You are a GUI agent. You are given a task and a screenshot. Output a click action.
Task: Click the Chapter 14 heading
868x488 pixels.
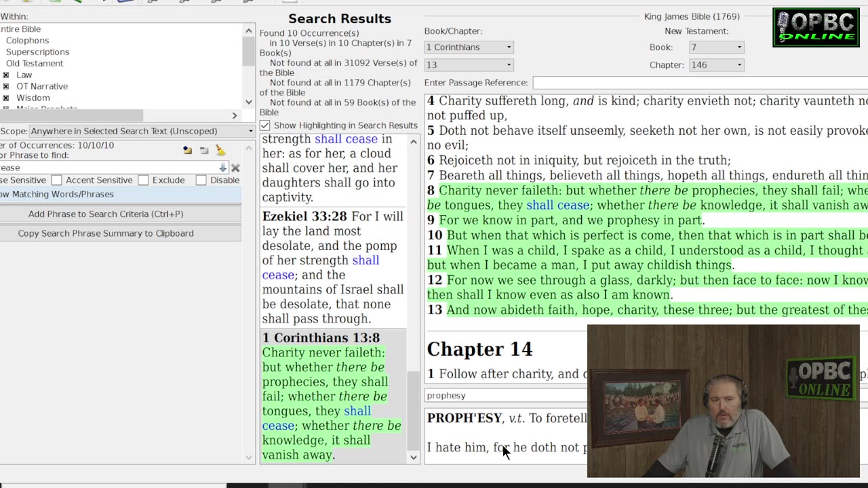pyautogui.click(x=479, y=349)
